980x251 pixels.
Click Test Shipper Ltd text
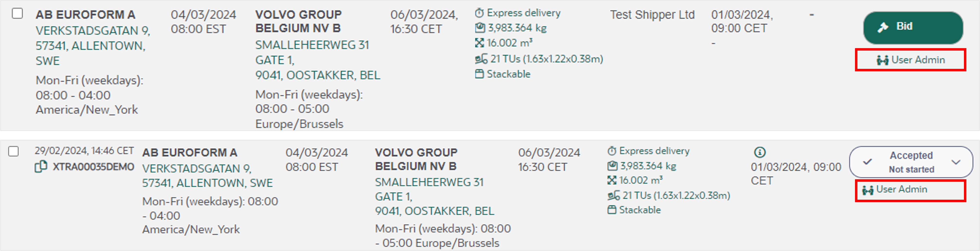tap(652, 15)
